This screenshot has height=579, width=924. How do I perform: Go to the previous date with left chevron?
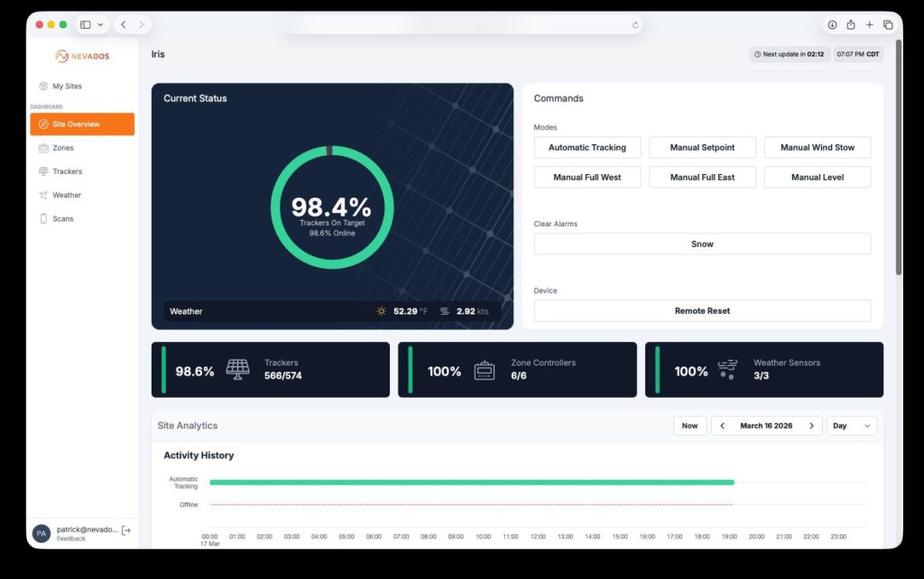tap(722, 426)
